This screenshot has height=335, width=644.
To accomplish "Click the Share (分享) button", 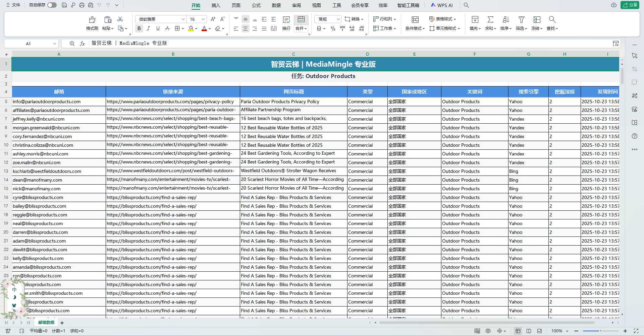I will tap(630, 5).
